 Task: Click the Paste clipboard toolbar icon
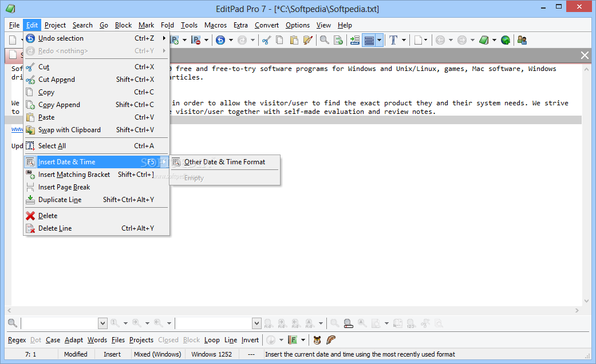[294, 40]
